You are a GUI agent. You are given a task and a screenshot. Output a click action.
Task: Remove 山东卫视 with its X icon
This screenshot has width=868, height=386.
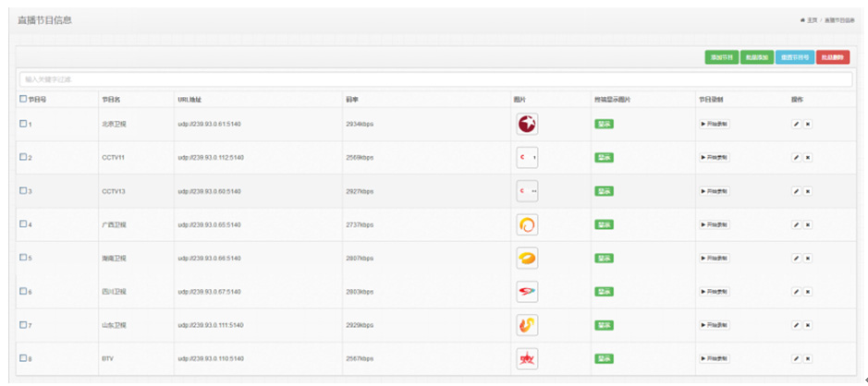point(807,326)
